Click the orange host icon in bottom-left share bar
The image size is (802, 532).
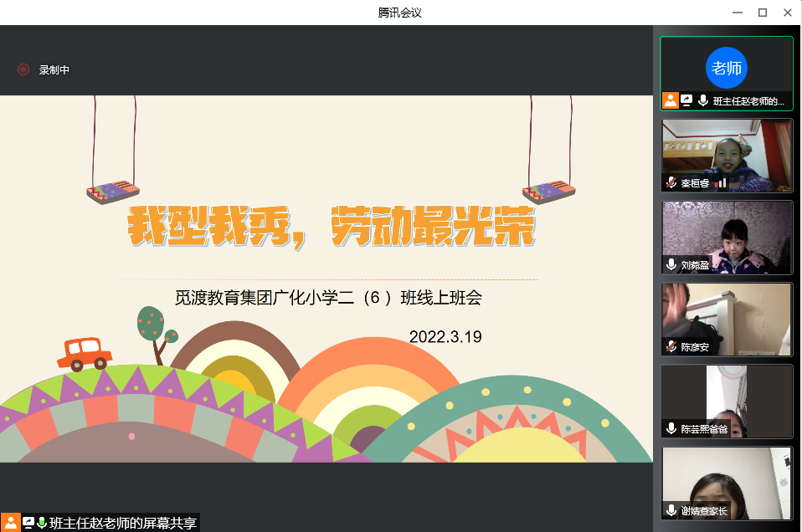10,522
